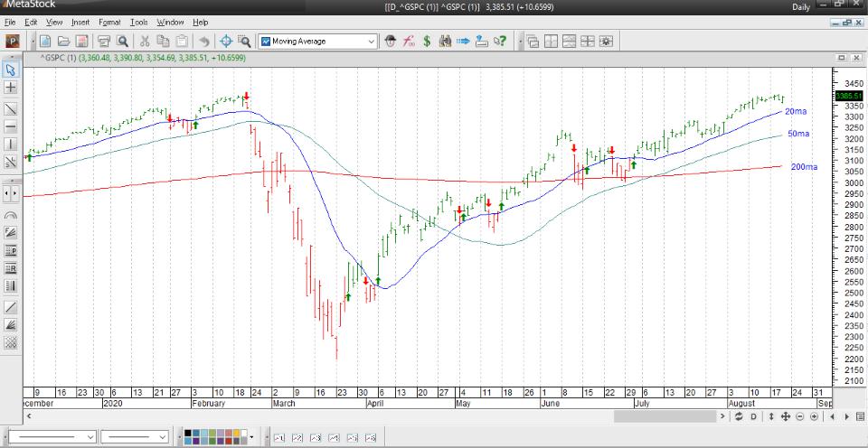Pick the trendline drawing tool
Screen dimensions: 868x448
click(x=11, y=108)
